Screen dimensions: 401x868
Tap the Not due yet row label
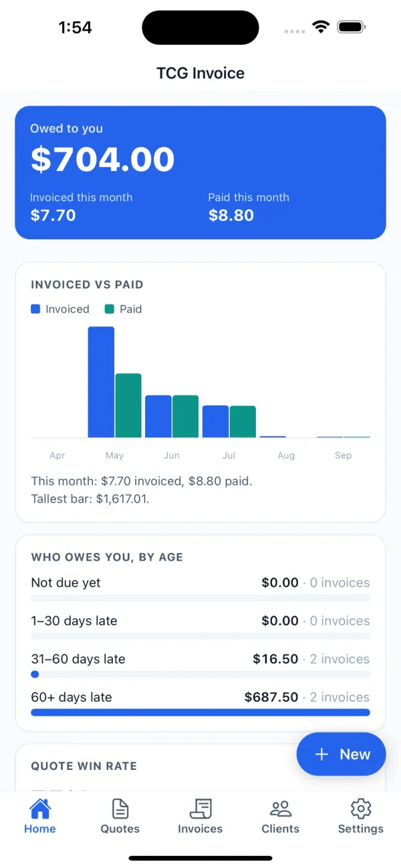click(x=65, y=583)
